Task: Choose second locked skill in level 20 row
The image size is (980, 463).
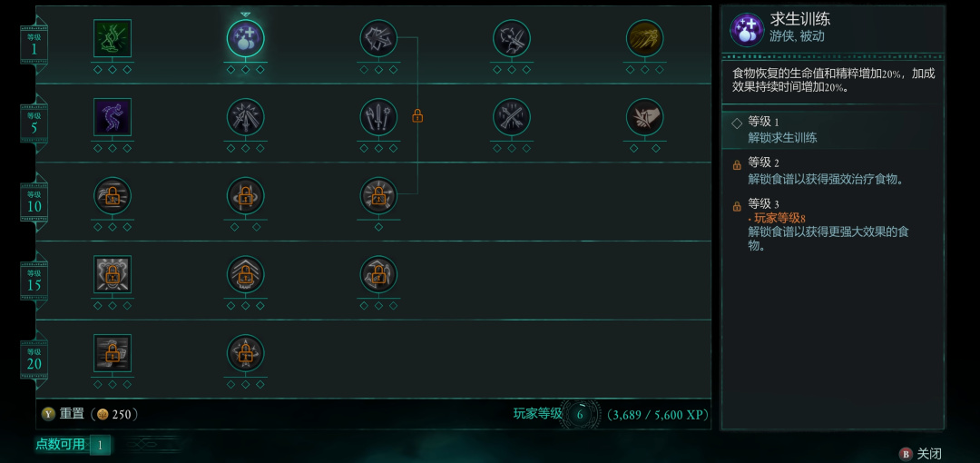Action: (245, 353)
